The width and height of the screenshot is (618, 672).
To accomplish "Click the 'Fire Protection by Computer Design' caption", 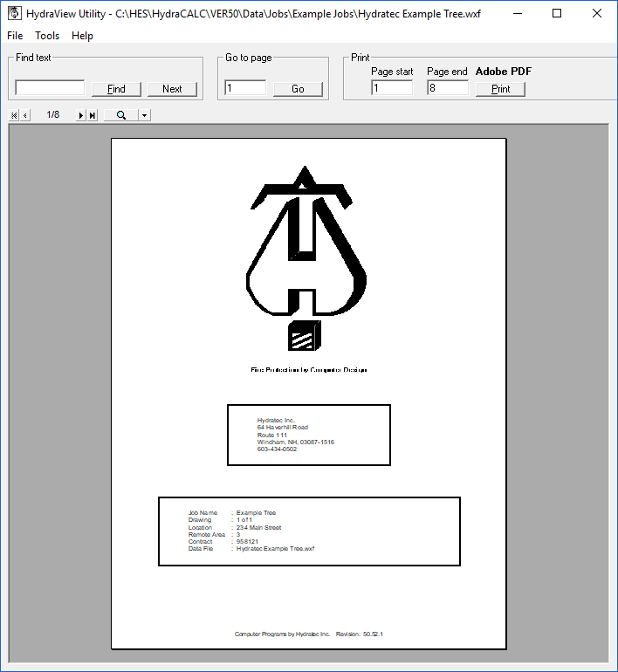I will click(309, 369).
